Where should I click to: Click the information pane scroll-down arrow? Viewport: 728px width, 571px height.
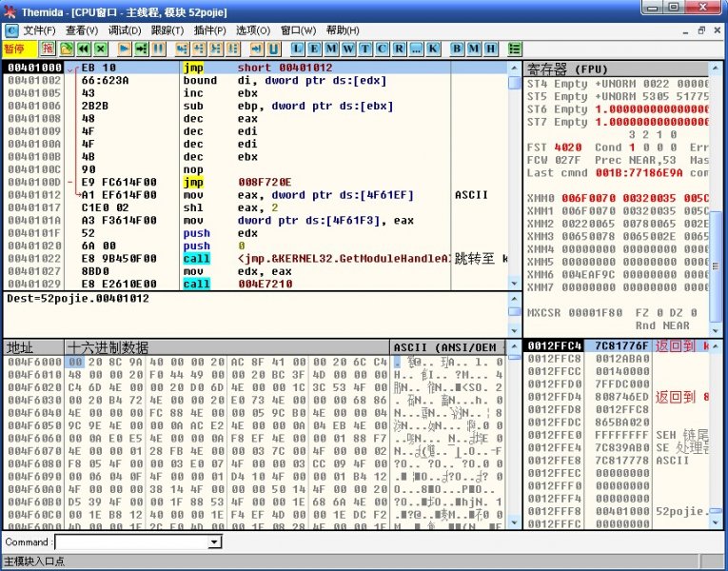[x=515, y=330]
